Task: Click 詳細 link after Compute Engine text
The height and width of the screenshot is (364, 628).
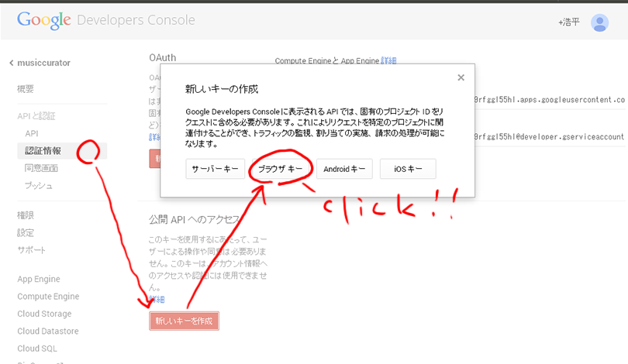Action: (x=388, y=60)
